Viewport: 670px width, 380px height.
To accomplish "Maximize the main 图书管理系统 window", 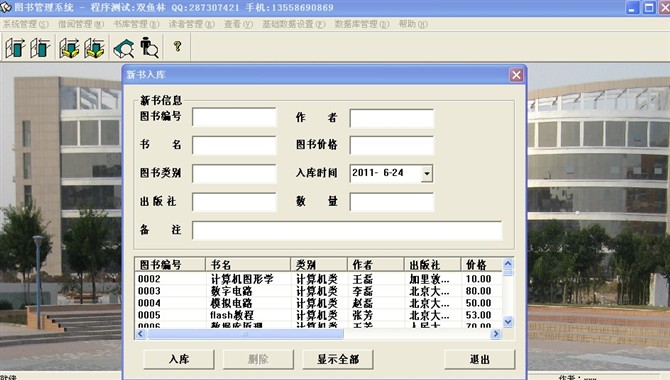I will point(649,7).
